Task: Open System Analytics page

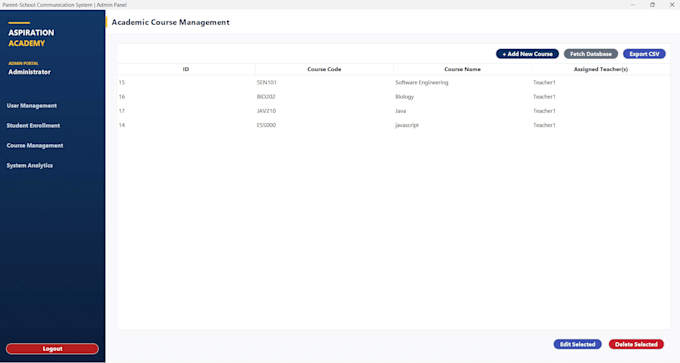Action: click(29, 166)
